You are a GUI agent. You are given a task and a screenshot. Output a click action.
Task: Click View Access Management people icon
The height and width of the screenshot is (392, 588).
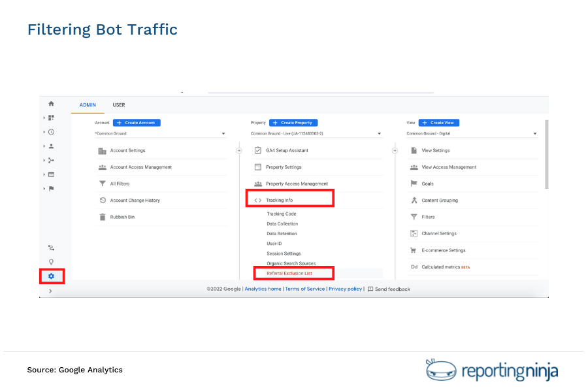pos(414,167)
